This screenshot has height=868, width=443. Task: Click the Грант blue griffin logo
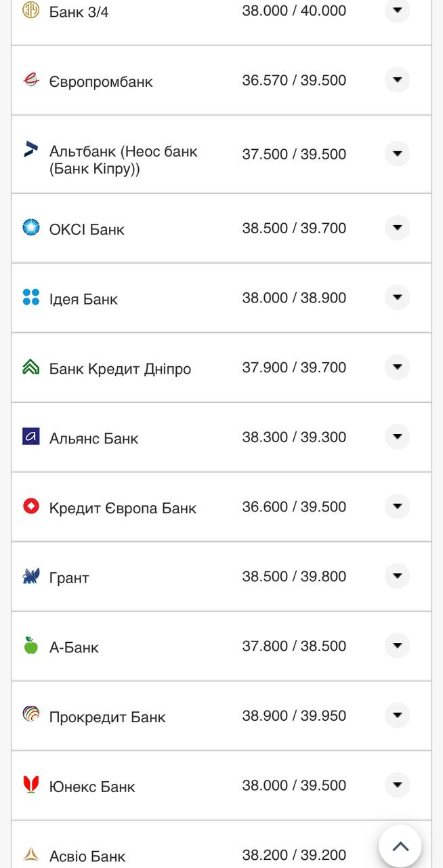click(x=31, y=576)
